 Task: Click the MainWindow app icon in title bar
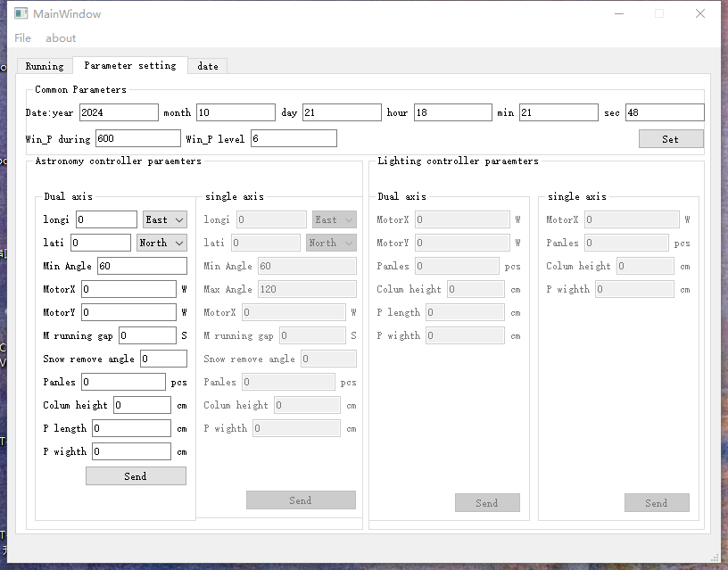pyautogui.click(x=21, y=14)
